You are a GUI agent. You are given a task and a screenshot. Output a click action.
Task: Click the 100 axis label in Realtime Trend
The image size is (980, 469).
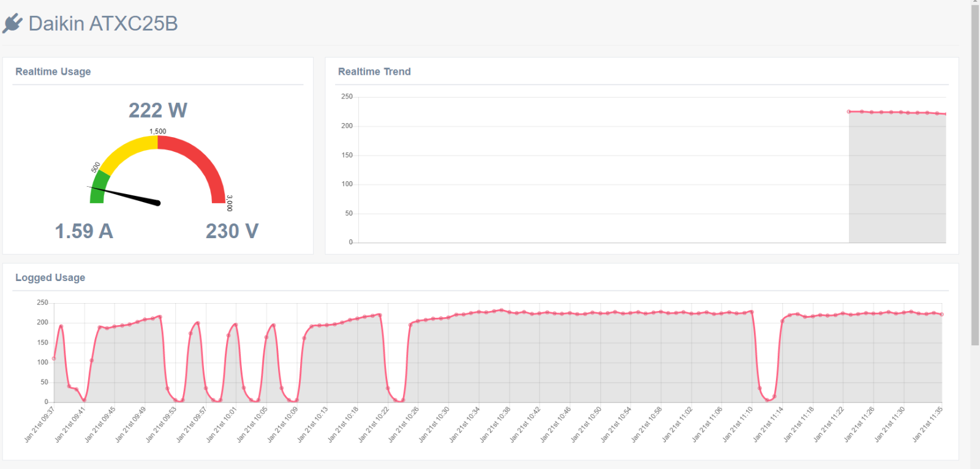coord(347,184)
